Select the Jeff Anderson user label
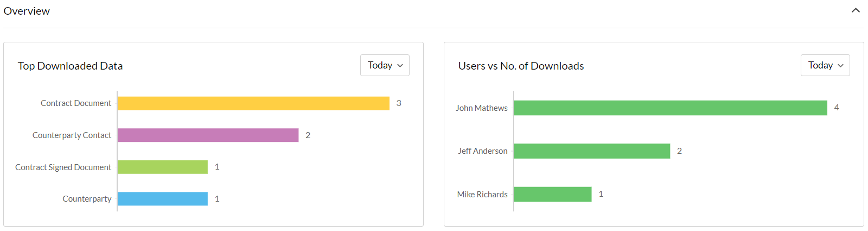 click(483, 151)
